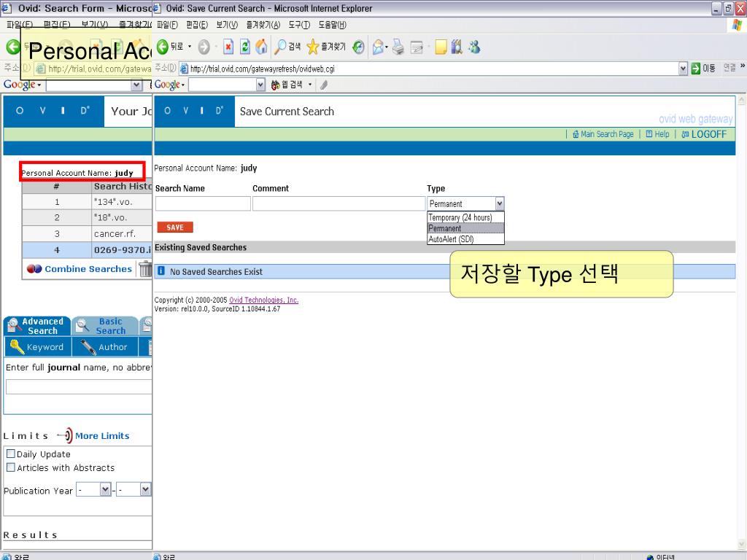747x560 pixels.
Task: Click the green 이동 Go button
Action: coord(703,69)
